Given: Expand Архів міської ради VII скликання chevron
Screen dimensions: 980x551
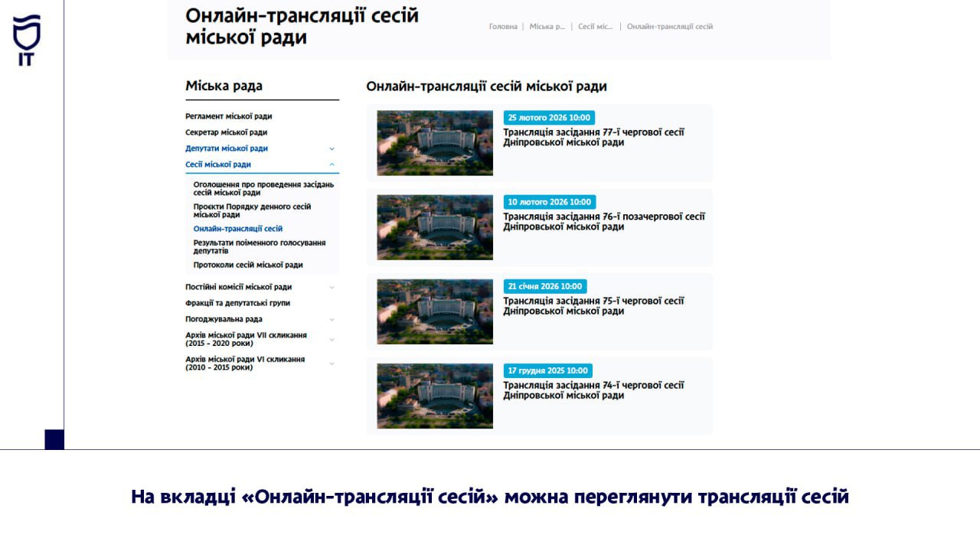Looking at the screenshot, I should click(x=332, y=339).
